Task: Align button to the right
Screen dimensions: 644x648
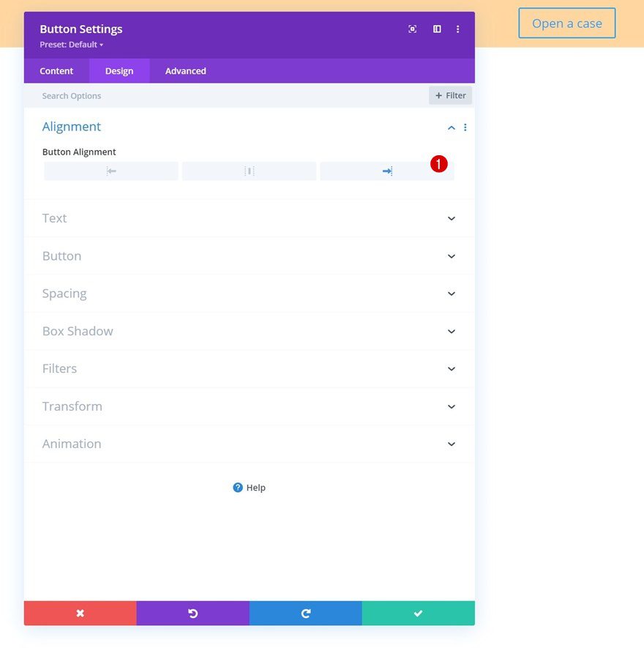Action: click(387, 171)
